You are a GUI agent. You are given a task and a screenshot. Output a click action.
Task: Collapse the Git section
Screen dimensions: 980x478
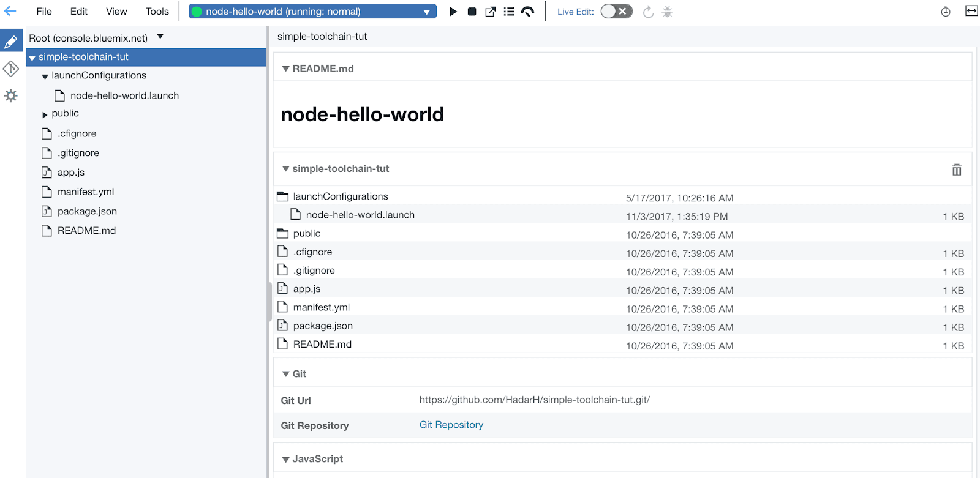click(x=285, y=373)
